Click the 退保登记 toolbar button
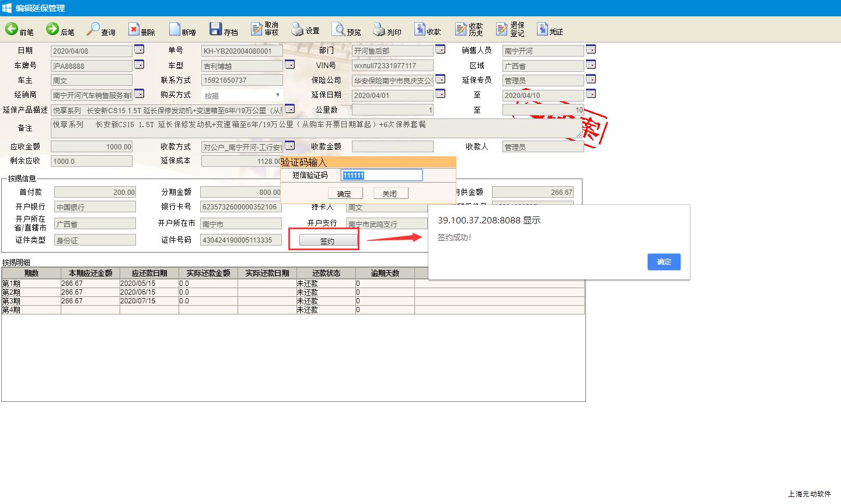Screen dimensions: 841x504 pos(502,29)
